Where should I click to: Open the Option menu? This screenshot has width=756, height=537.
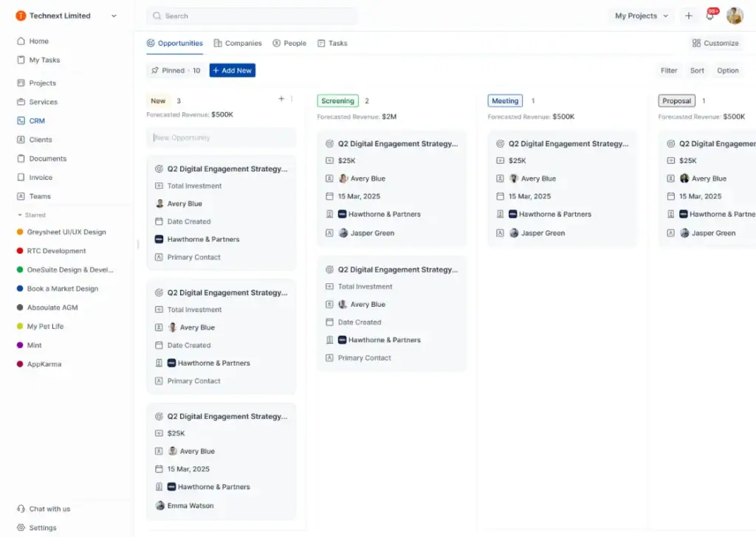click(727, 70)
